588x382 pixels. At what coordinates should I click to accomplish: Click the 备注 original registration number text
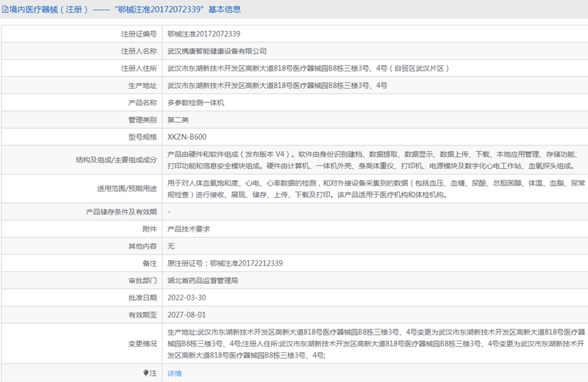tap(225, 264)
